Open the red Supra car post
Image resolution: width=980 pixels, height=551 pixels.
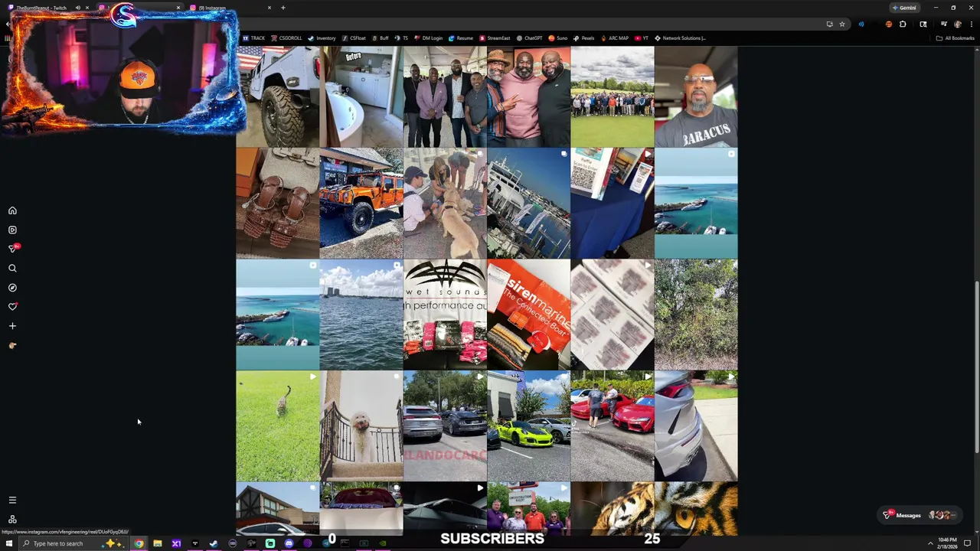(x=612, y=426)
